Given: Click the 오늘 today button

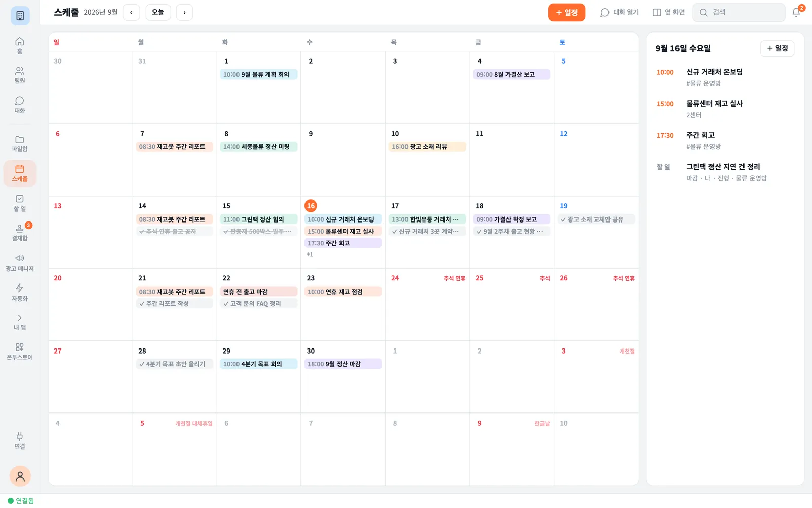Looking at the screenshot, I should pos(158,12).
